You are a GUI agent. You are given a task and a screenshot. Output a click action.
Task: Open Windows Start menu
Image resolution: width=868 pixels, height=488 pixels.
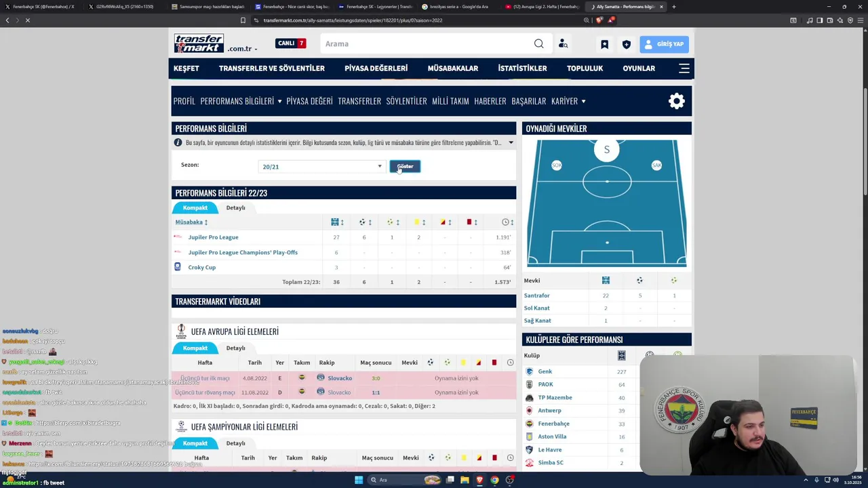point(359,480)
